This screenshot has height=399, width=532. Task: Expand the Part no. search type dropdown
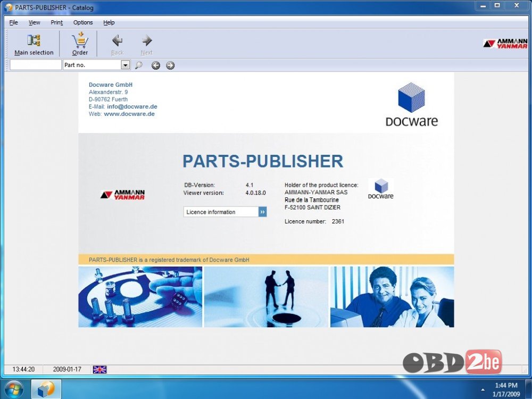(126, 65)
